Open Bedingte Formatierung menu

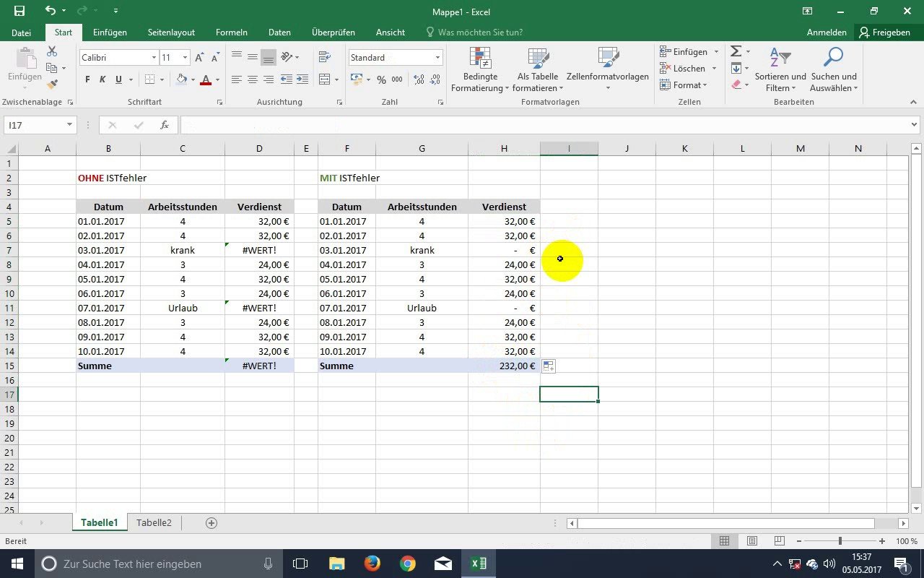click(480, 69)
